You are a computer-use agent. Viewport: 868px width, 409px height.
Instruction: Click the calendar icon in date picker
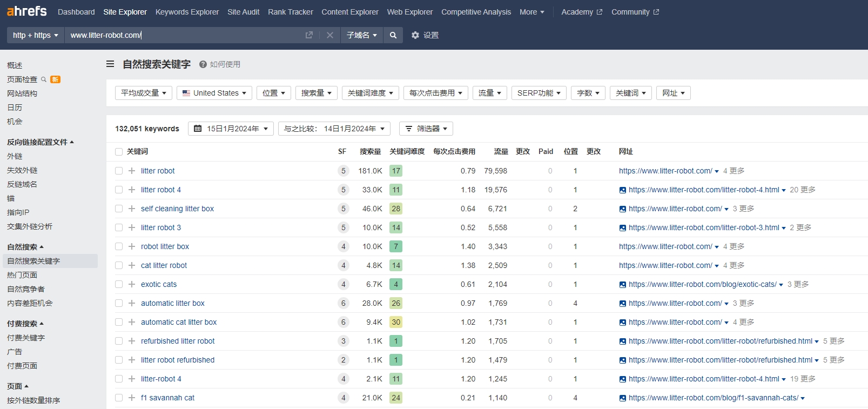(x=198, y=129)
